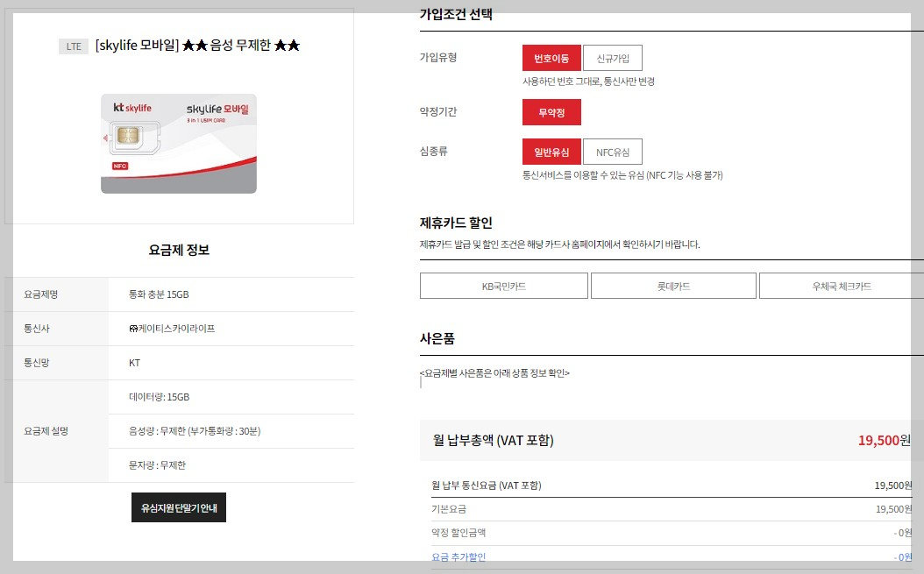This screenshot has width=924, height=574.
Task: Click the skylife USIM card image
Action: tap(179, 143)
